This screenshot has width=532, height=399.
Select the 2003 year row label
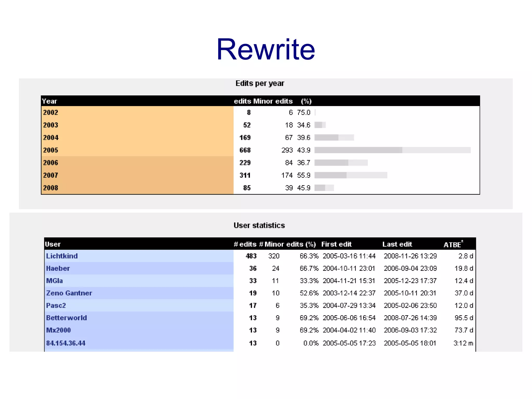51,125
